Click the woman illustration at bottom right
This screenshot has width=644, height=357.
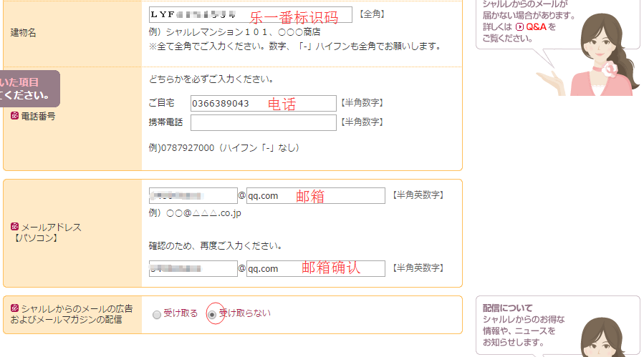602,336
